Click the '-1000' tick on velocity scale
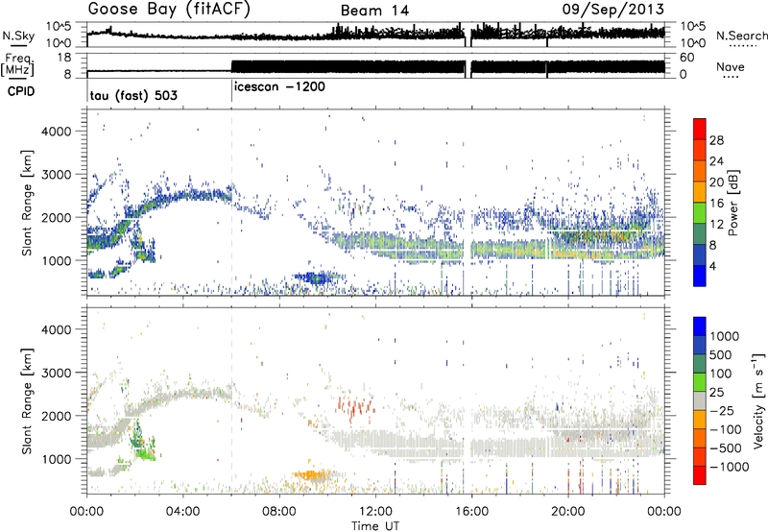This screenshot has width=768, height=532. 730,467
